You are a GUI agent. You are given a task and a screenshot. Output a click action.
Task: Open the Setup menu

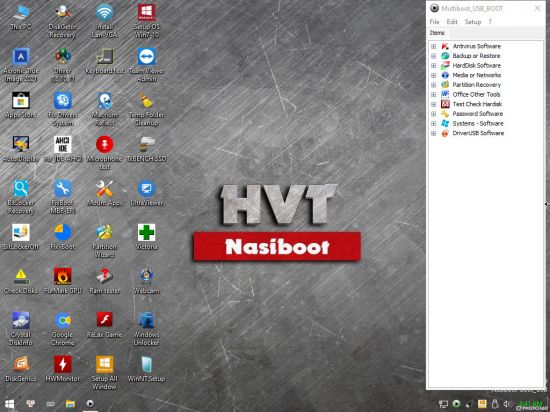click(473, 22)
